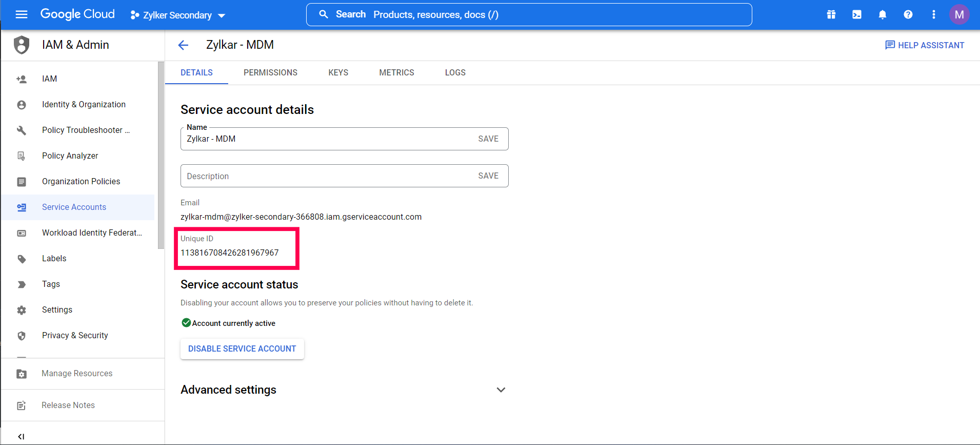Collapse the sidebar navigation panel
This screenshot has width=980, height=445.
[21, 436]
